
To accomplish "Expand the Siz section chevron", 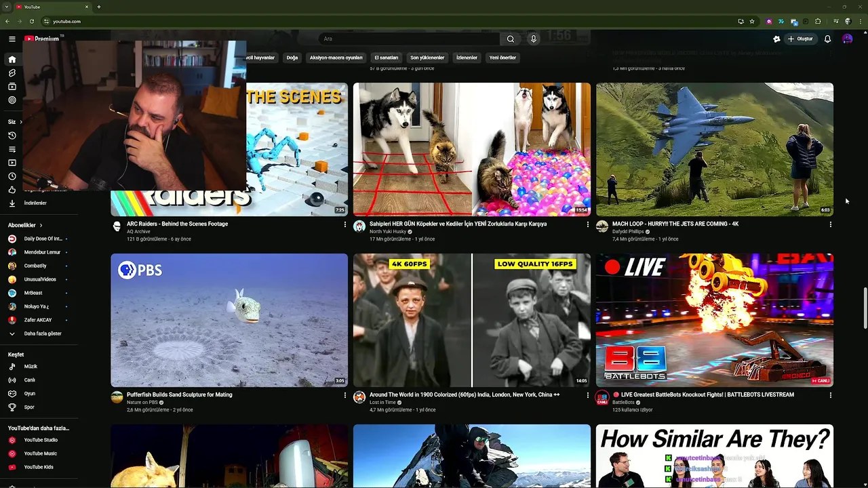I will point(20,122).
